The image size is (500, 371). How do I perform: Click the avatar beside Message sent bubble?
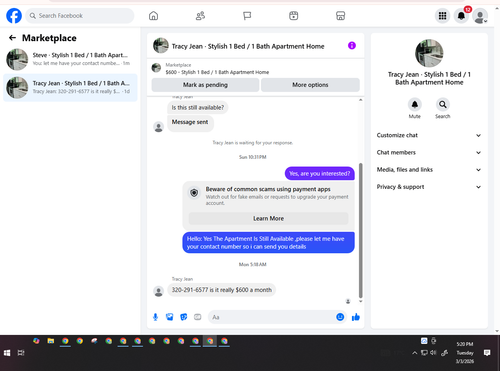coord(159,127)
